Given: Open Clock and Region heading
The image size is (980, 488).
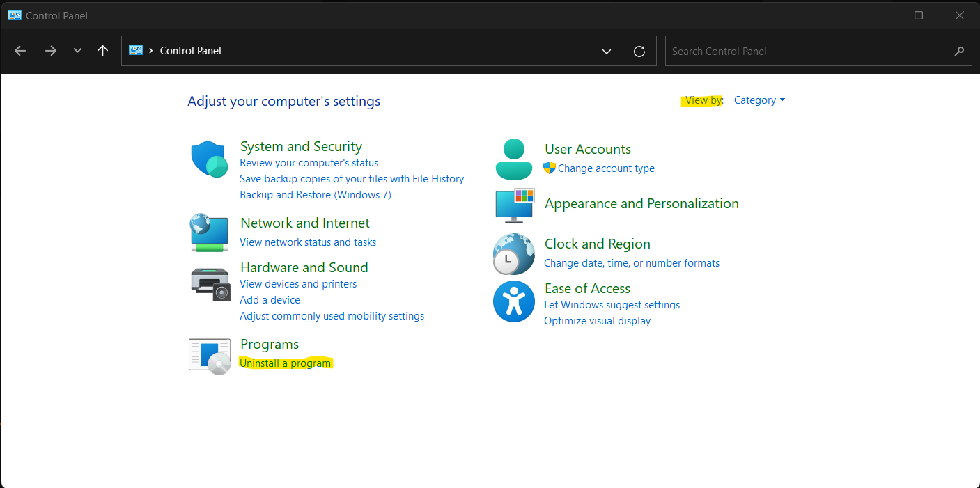Looking at the screenshot, I should (598, 244).
